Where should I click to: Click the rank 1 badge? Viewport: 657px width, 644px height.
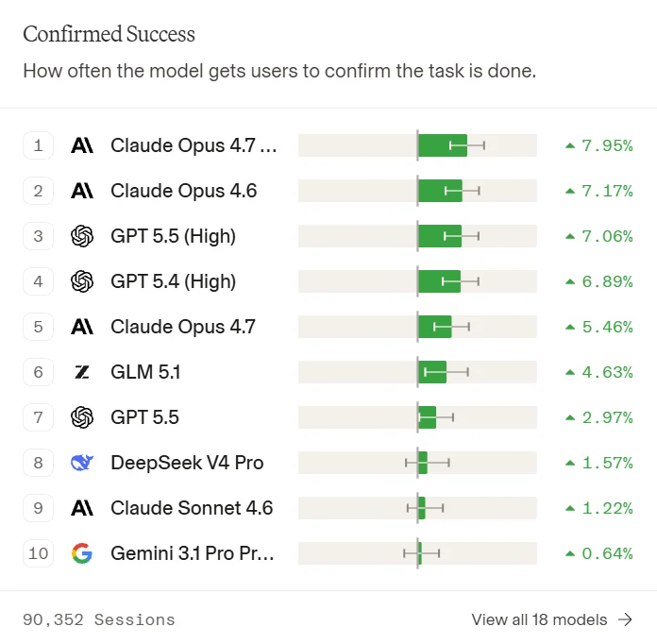[x=38, y=146]
